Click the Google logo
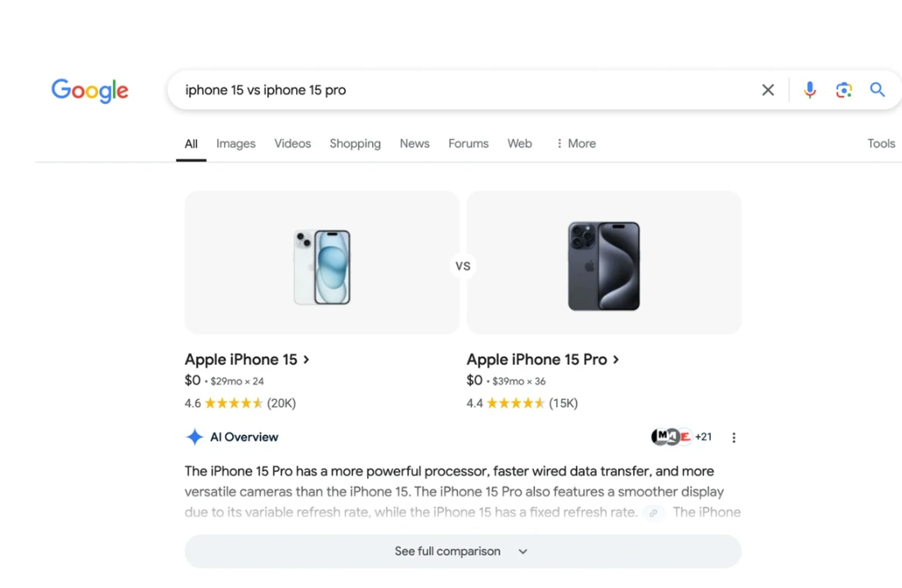This screenshot has width=902, height=588. coord(90,90)
